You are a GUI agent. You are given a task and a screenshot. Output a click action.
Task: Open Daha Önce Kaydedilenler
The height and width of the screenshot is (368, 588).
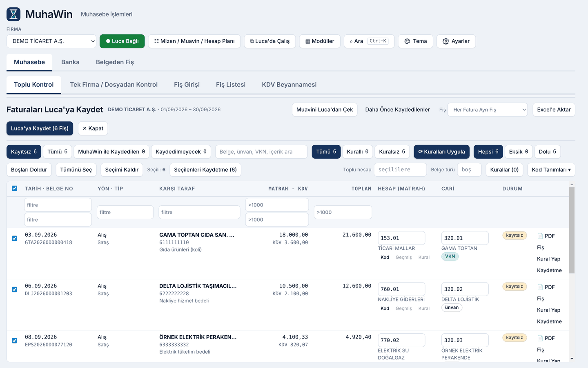coord(397,110)
